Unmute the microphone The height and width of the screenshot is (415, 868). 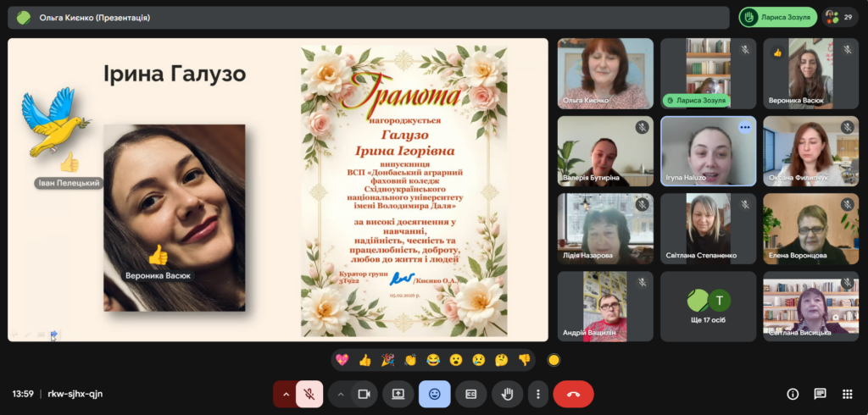click(x=310, y=394)
